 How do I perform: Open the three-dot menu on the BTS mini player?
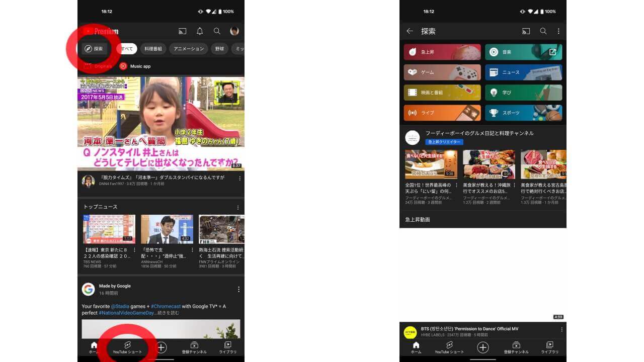click(561, 329)
